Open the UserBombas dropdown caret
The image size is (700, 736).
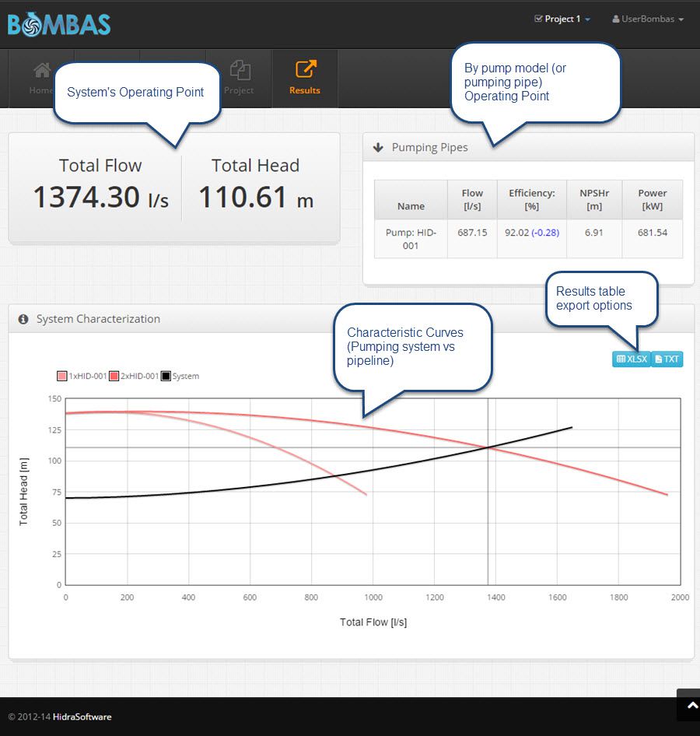pyautogui.click(x=681, y=19)
